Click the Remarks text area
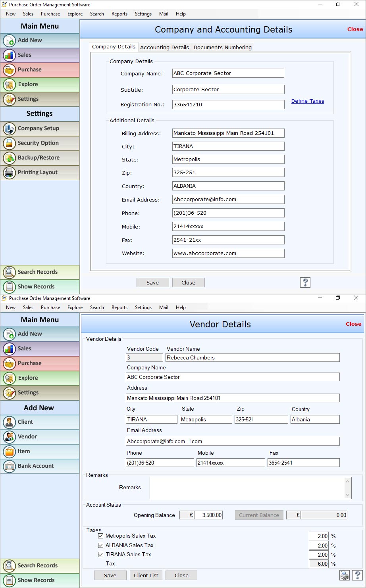 [247, 488]
